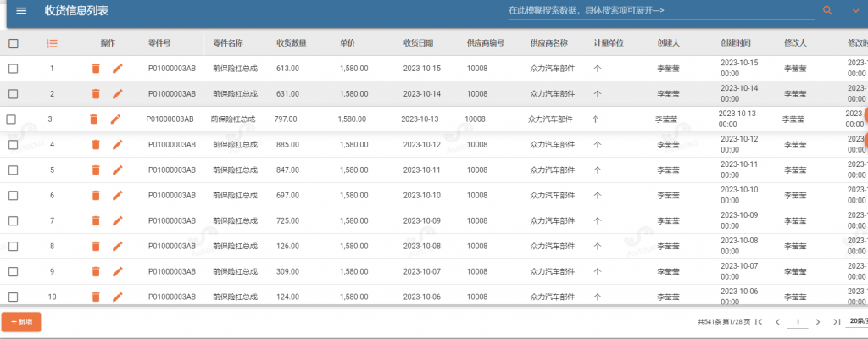Click the fuzzy search input field
868x339 pixels.
(x=661, y=10)
